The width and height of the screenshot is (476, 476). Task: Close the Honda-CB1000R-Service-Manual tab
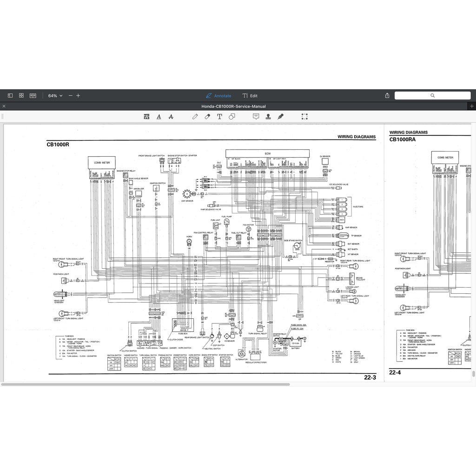click(4, 106)
